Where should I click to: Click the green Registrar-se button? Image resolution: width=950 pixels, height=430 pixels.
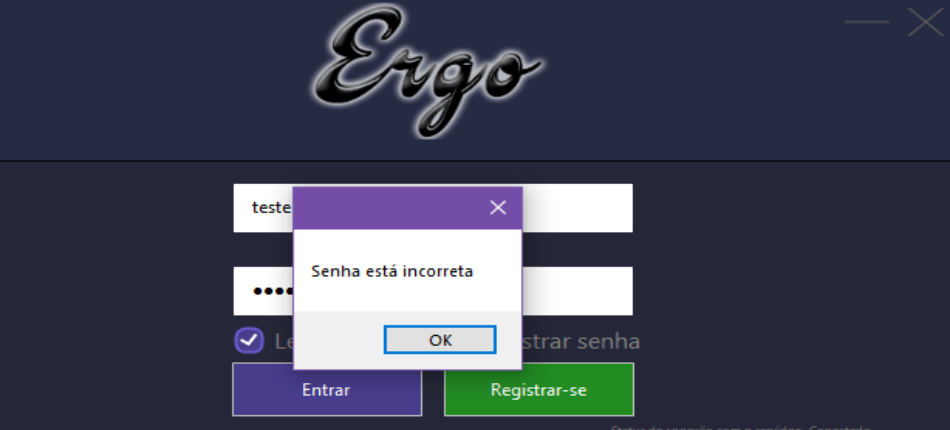[x=539, y=389]
